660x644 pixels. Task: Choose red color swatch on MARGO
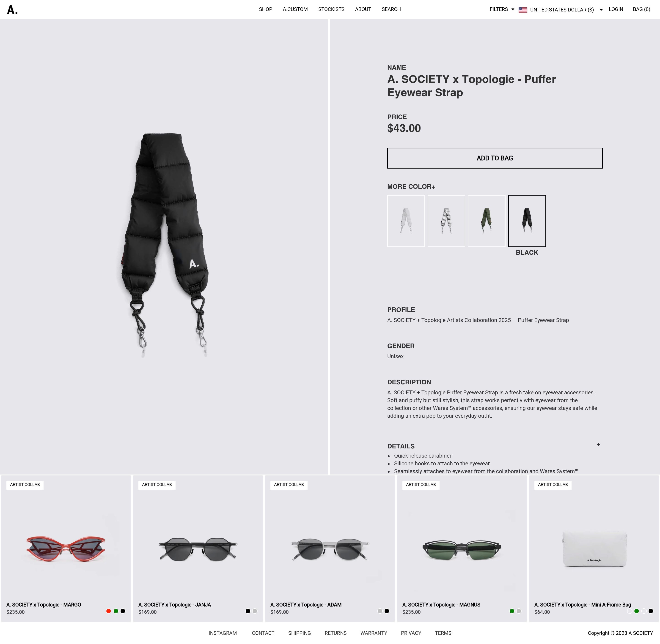coord(109,611)
